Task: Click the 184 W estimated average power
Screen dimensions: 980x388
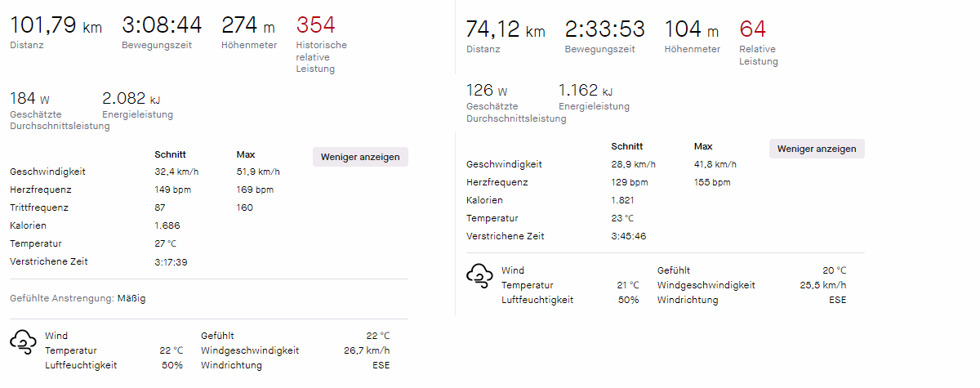Action: pos(29,99)
